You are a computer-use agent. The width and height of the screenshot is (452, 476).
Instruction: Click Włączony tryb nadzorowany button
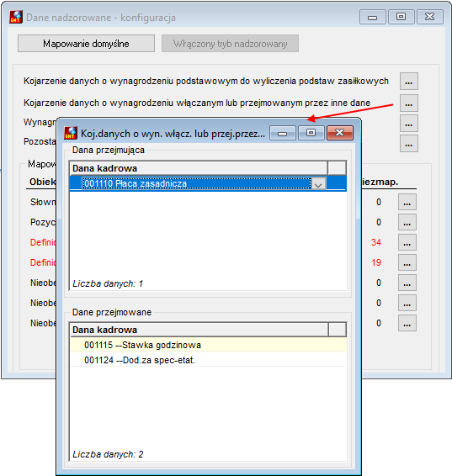tap(230, 44)
